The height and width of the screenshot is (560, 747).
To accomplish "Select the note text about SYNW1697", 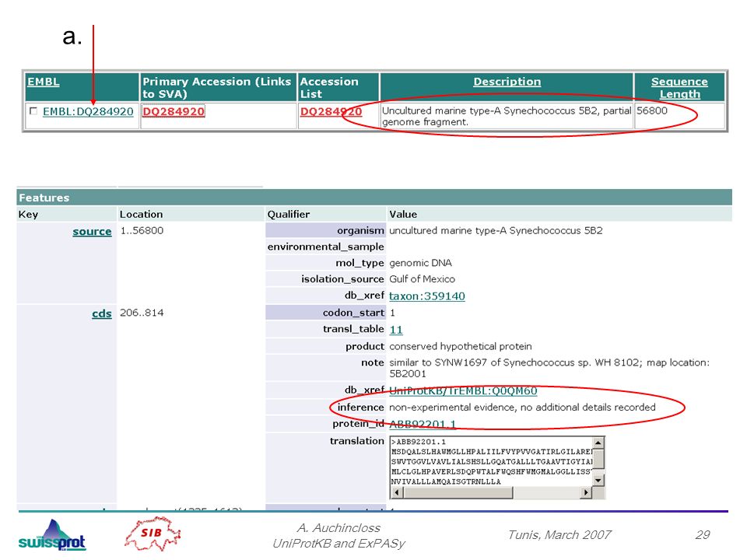I will (x=549, y=368).
